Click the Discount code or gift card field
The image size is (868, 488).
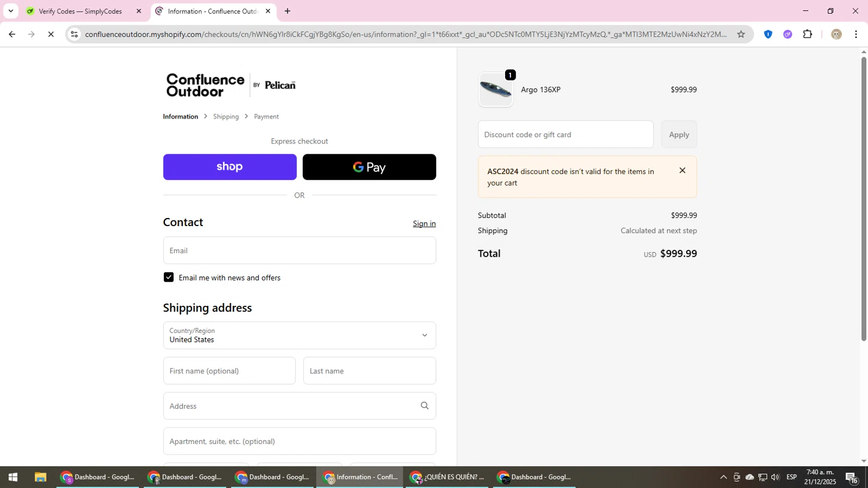click(565, 134)
